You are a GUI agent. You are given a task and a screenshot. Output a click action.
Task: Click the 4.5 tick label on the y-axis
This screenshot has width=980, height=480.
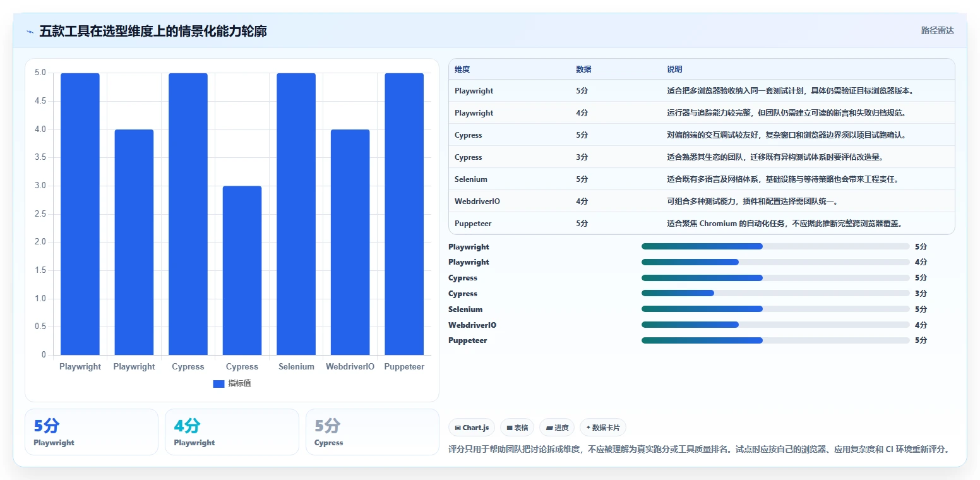click(40, 101)
